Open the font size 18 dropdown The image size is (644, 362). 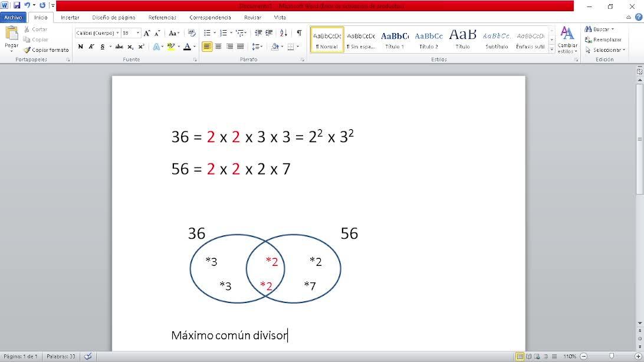click(x=138, y=33)
